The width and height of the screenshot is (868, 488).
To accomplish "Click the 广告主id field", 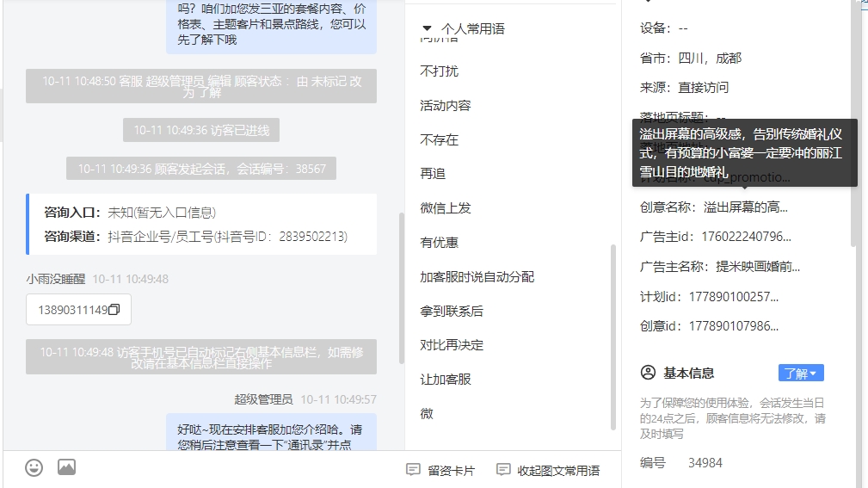I will (715, 237).
